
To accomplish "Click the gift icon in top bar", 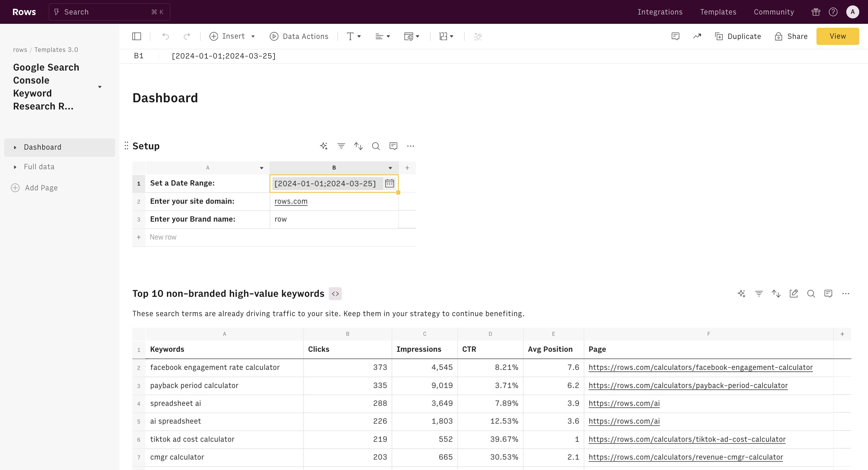I will [x=816, y=12].
